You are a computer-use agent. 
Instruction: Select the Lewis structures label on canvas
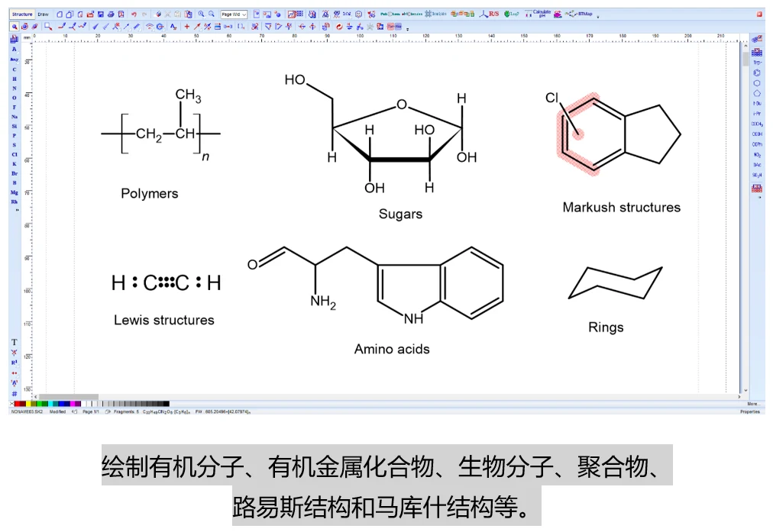(164, 320)
